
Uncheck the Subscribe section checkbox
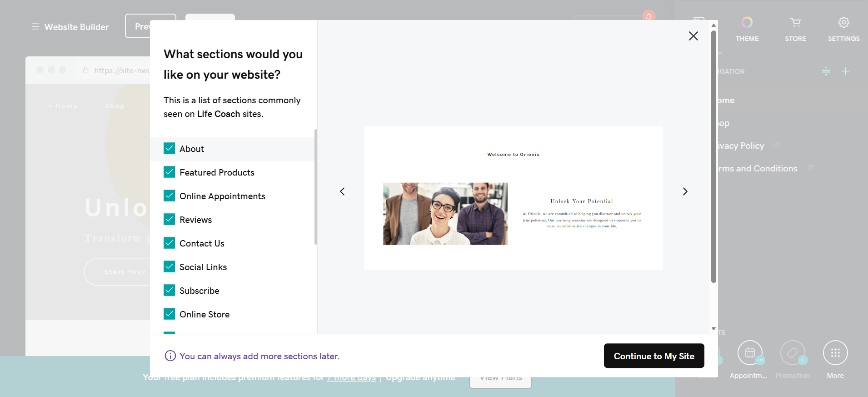click(169, 290)
